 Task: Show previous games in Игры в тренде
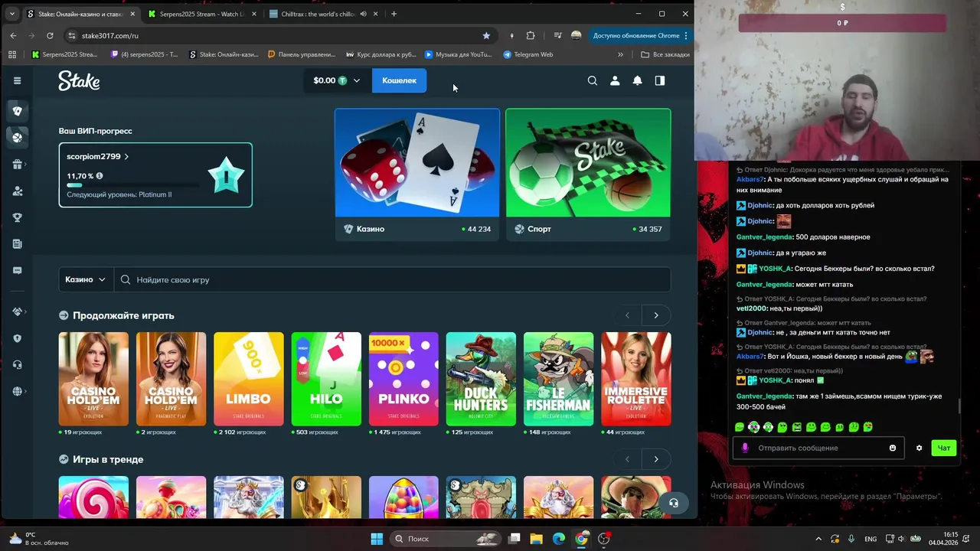[628, 459]
